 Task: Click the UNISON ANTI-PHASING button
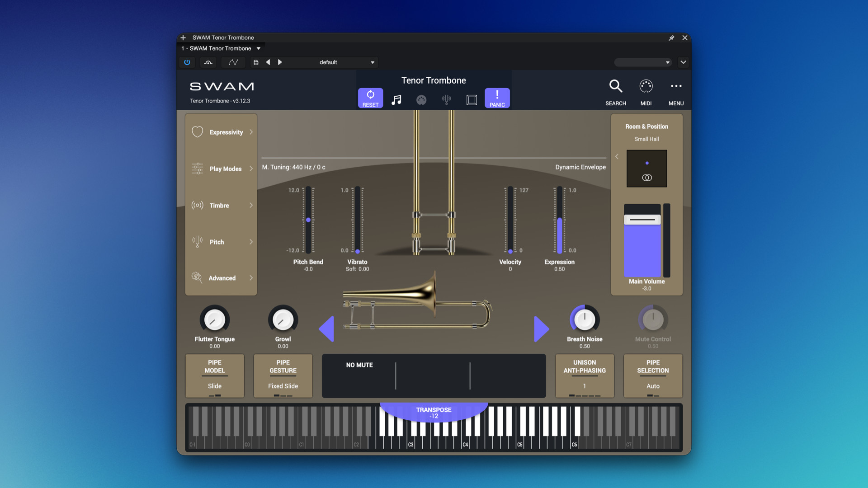pyautogui.click(x=585, y=376)
